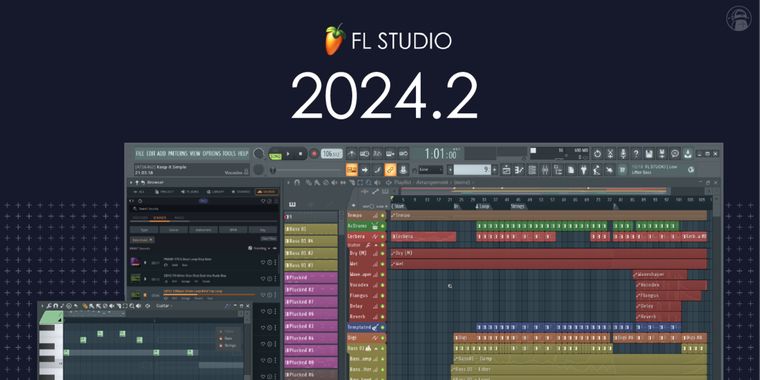Open the Type filter in the Browser

[143, 230]
